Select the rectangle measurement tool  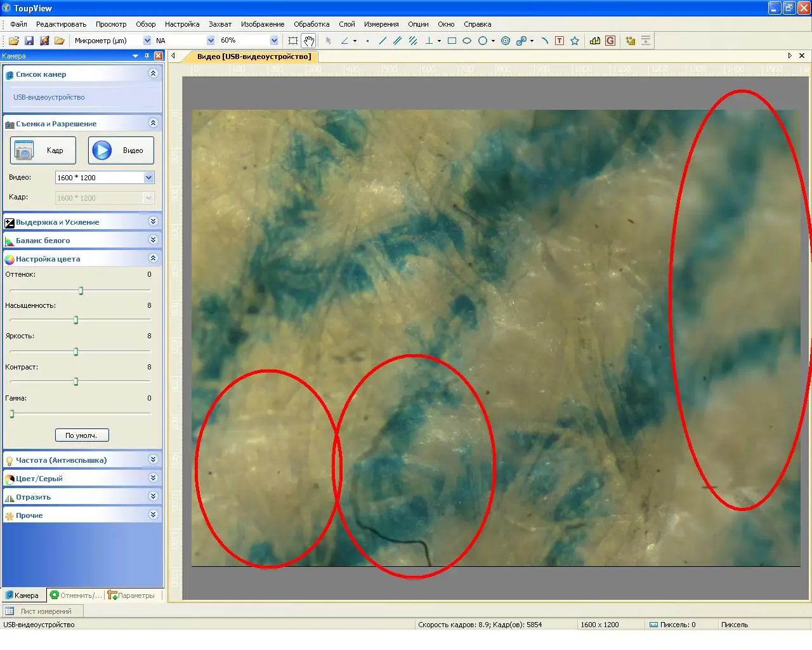pos(452,41)
